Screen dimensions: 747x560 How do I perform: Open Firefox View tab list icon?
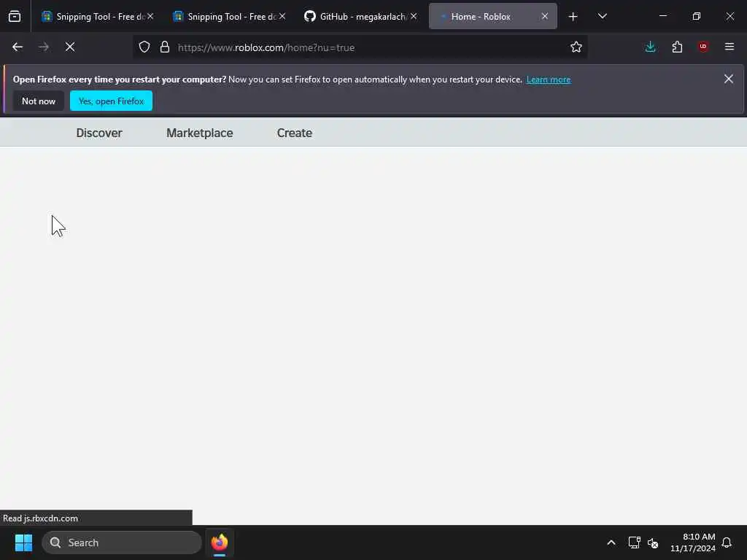[15, 17]
